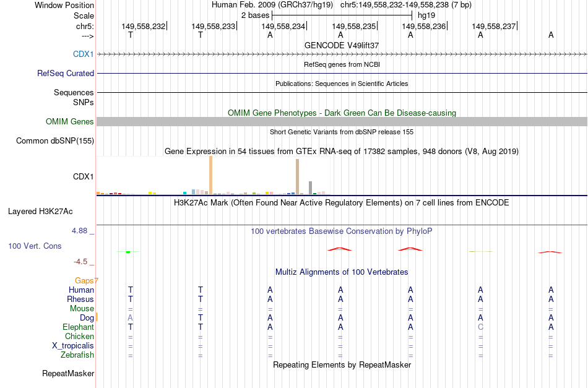Click the Gene Expression in 54 tissues title
Screen dimensions: 588x388
pyautogui.click(x=342, y=152)
